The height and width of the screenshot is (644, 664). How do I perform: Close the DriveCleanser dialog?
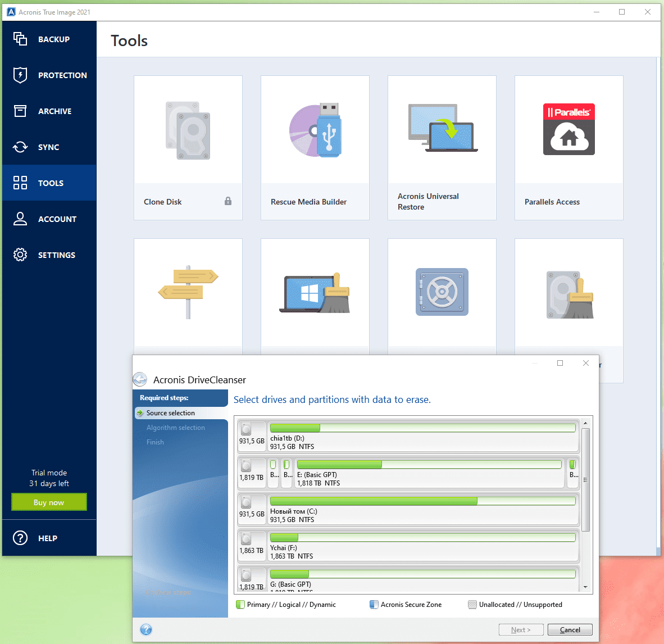coord(586,363)
